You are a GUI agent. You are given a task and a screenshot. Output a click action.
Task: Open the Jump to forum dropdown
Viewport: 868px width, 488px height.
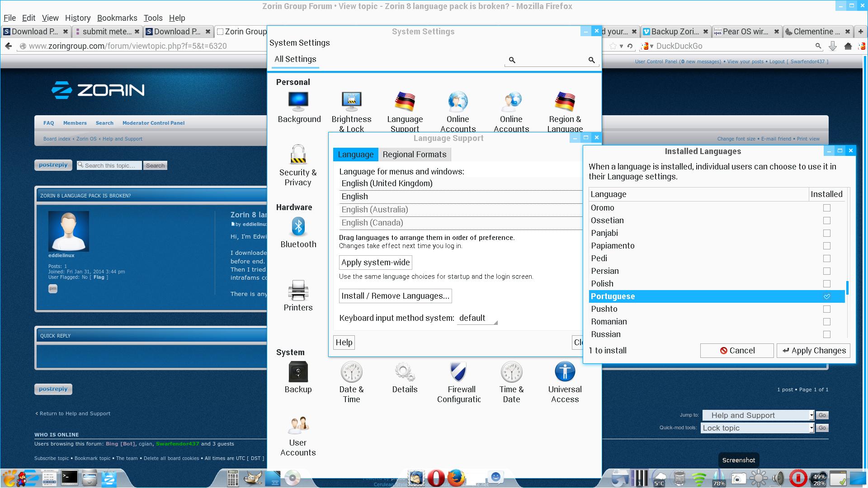(x=758, y=415)
